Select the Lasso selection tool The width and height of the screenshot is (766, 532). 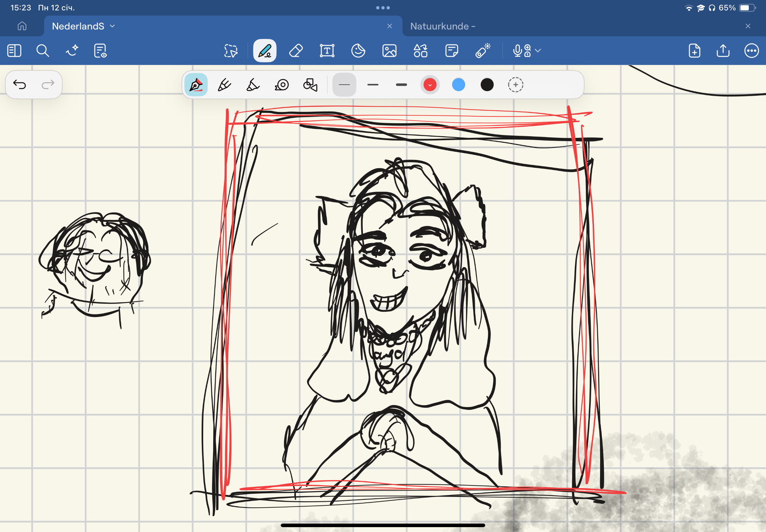coord(231,51)
